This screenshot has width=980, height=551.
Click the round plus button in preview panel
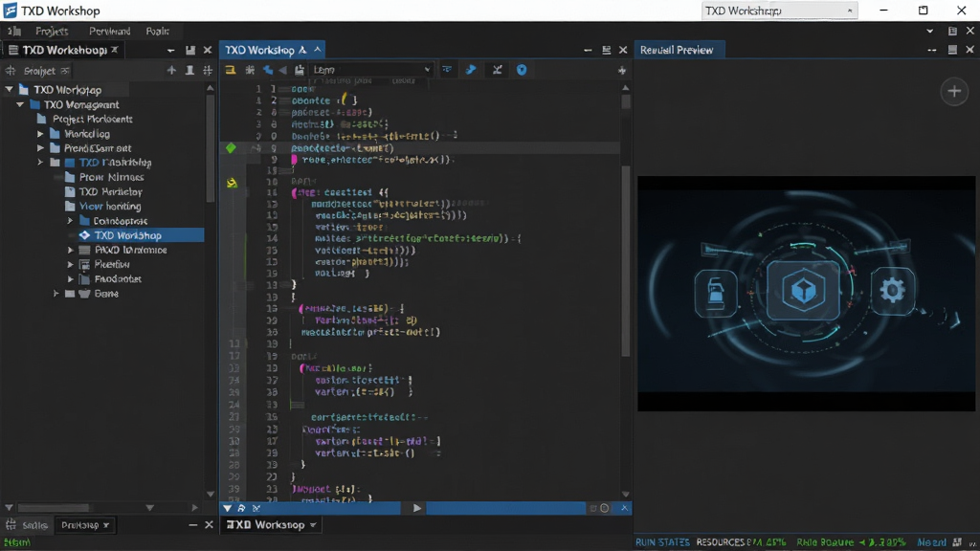click(x=954, y=92)
